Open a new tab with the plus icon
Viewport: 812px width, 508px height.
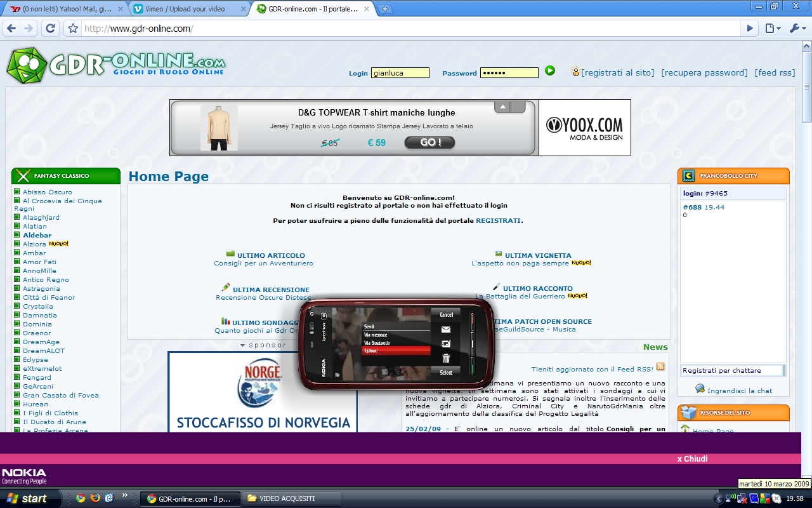point(385,9)
